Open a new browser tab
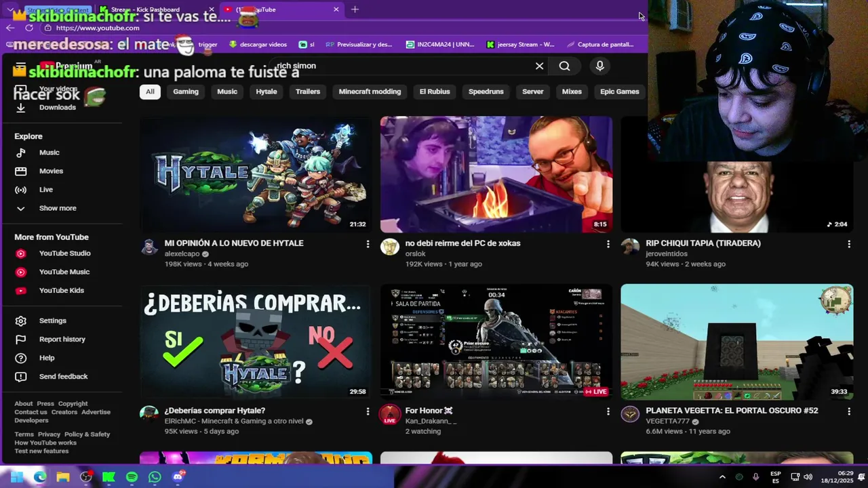The image size is (868, 488). tap(355, 9)
